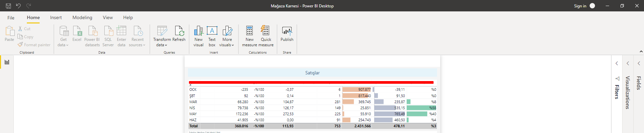The image size is (644, 133).
Task: Open the Enter data dialog
Action: pos(121,36)
